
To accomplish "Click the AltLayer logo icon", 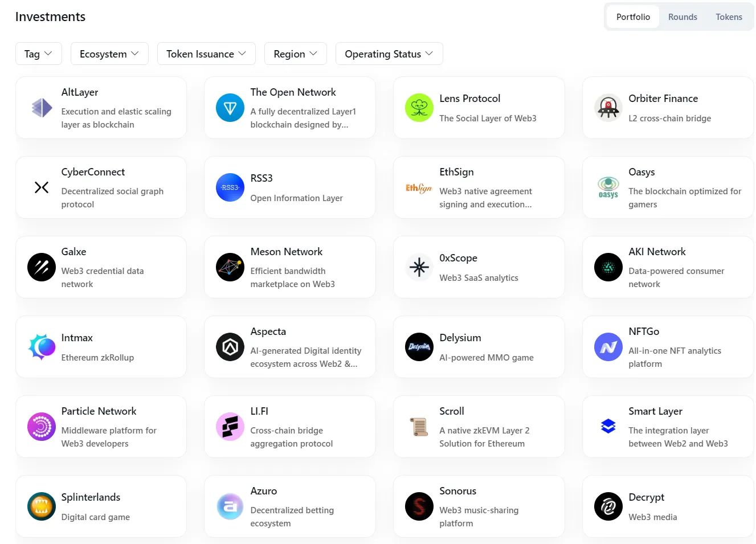I will point(42,108).
